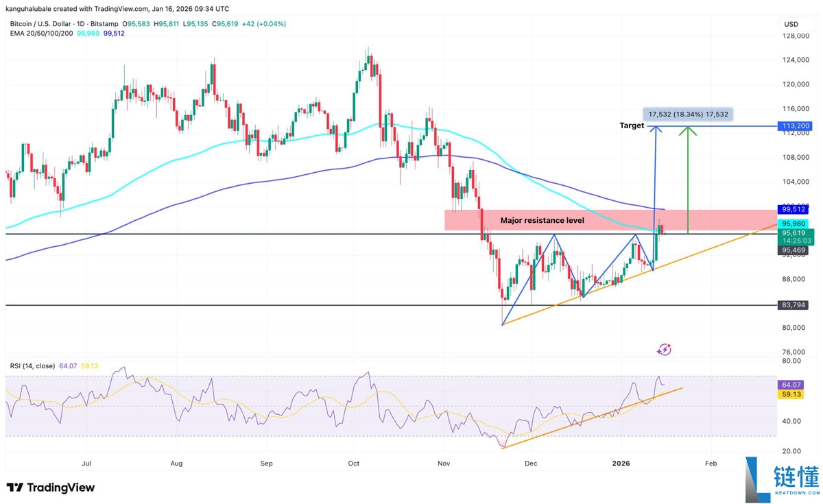Click the purple lightning event icon
823x504 pixels.
(664, 350)
